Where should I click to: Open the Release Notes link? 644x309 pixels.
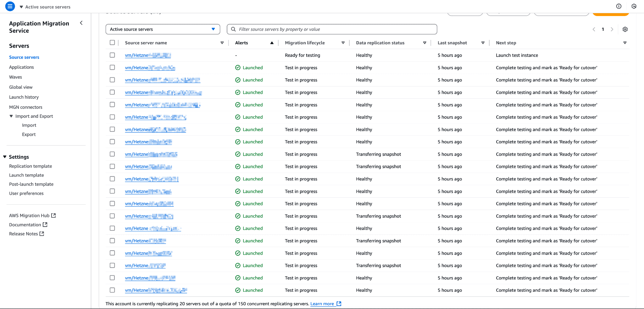tap(24, 234)
